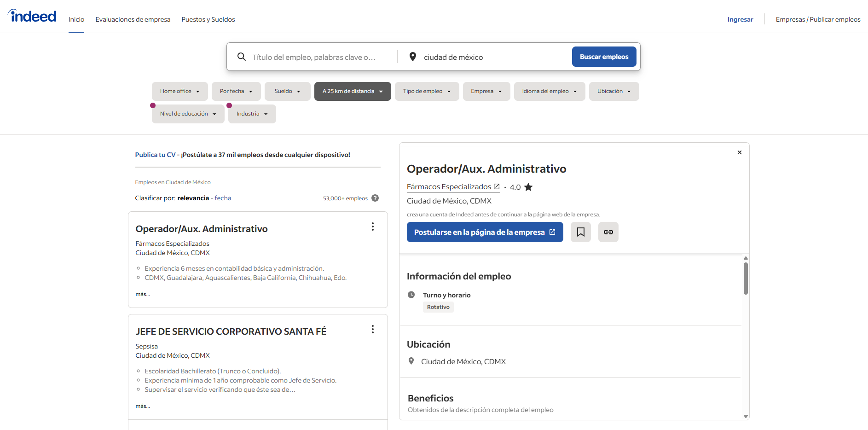The width and height of the screenshot is (868, 430).
Task: Open Empresas / Publicar empleos
Action: tap(818, 19)
